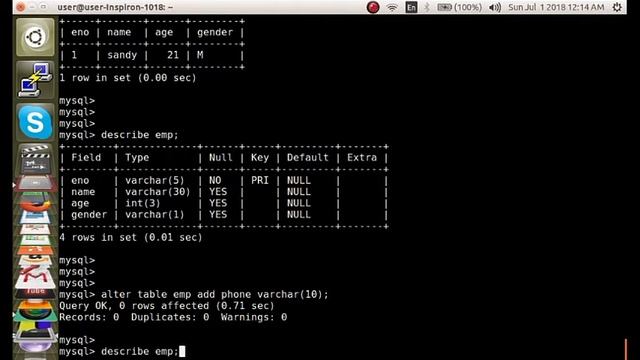Click 'name' header in top result table
640x360 pixels.
click(119, 32)
